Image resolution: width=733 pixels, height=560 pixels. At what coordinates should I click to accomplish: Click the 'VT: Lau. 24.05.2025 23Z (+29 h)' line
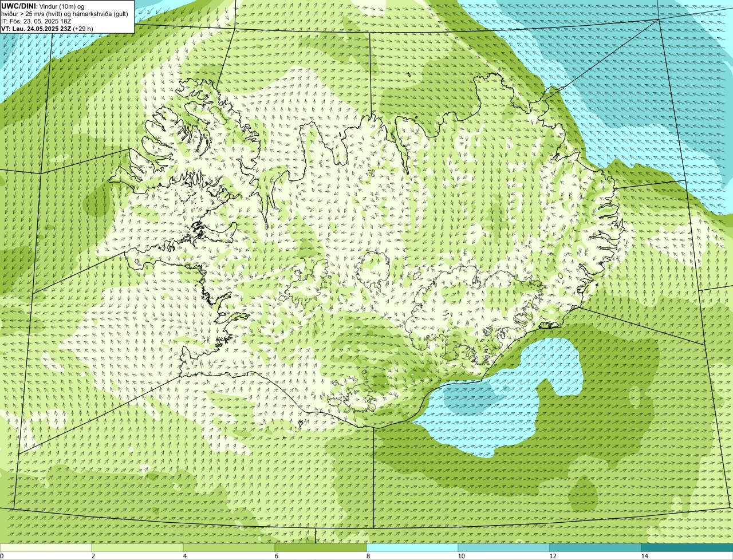tap(47, 29)
